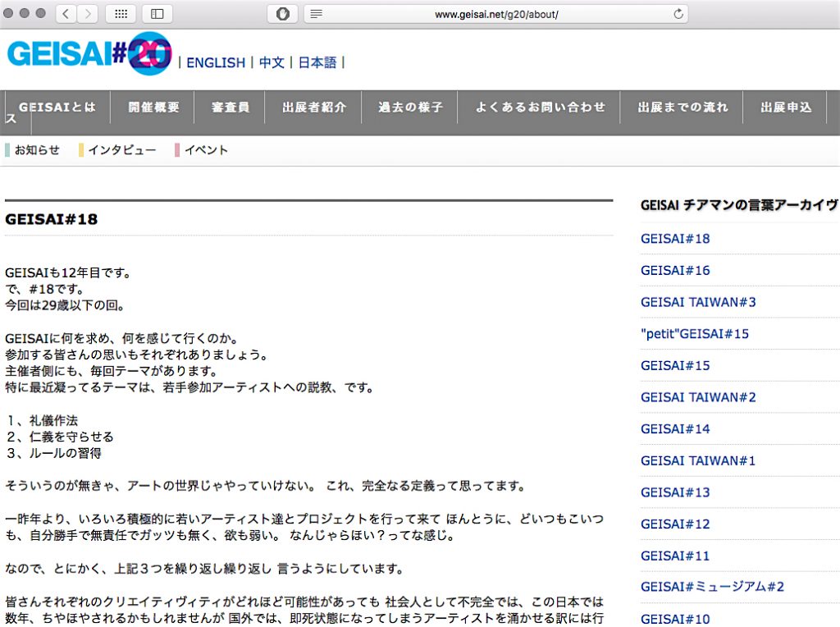Open GEISAI TAIWAN#1 archive link
This screenshot has width=840, height=627.
698,460
